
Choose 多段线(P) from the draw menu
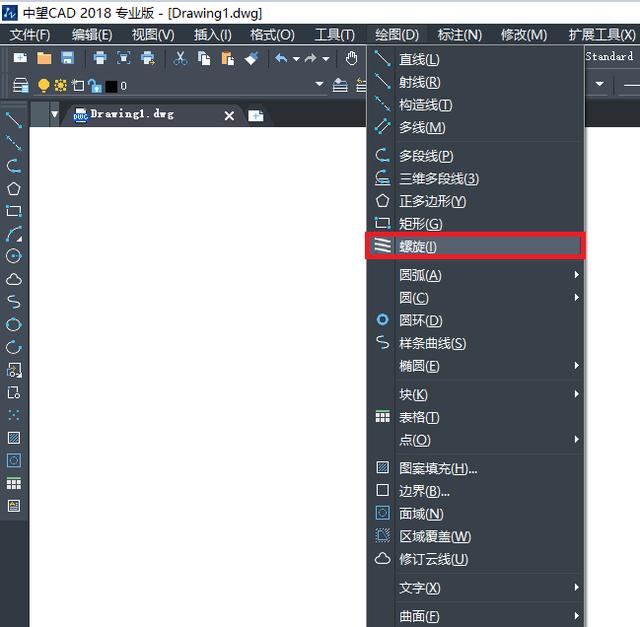point(476,156)
